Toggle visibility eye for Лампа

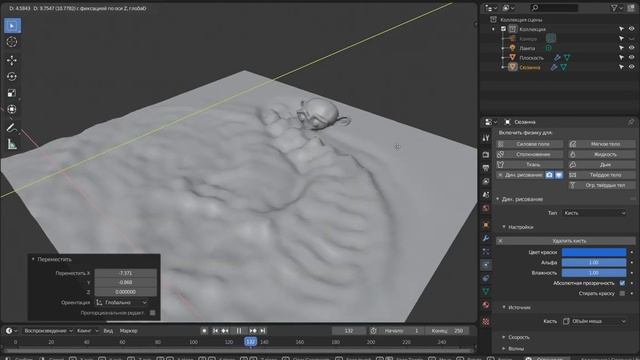click(x=631, y=48)
